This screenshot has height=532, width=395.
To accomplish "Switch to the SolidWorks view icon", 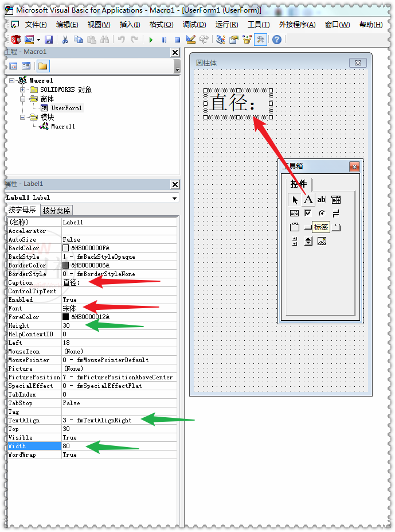I will 15,40.
